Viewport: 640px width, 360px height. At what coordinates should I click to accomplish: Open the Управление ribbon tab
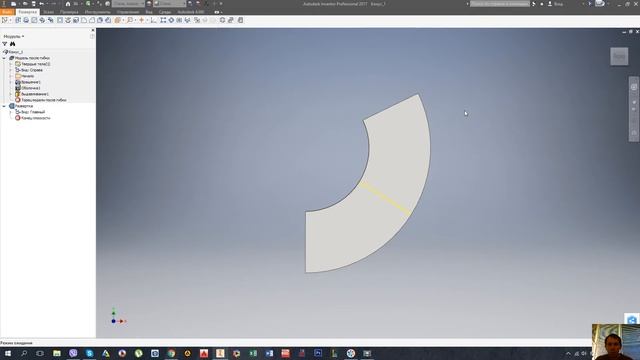click(x=128, y=12)
